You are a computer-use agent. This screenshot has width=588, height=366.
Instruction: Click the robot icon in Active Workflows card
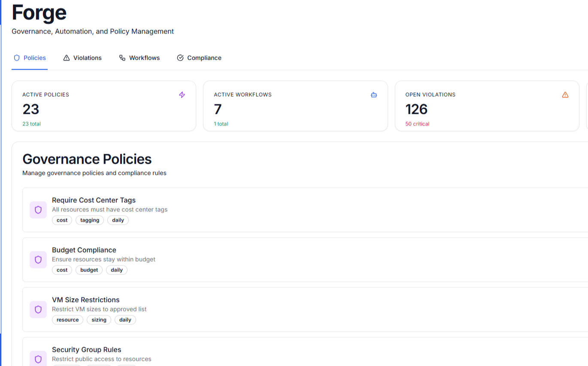tap(373, 95)
